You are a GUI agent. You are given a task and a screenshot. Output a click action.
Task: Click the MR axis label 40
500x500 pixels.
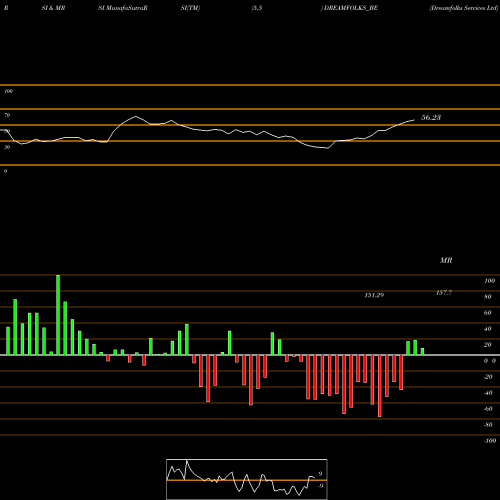[488, 329]
